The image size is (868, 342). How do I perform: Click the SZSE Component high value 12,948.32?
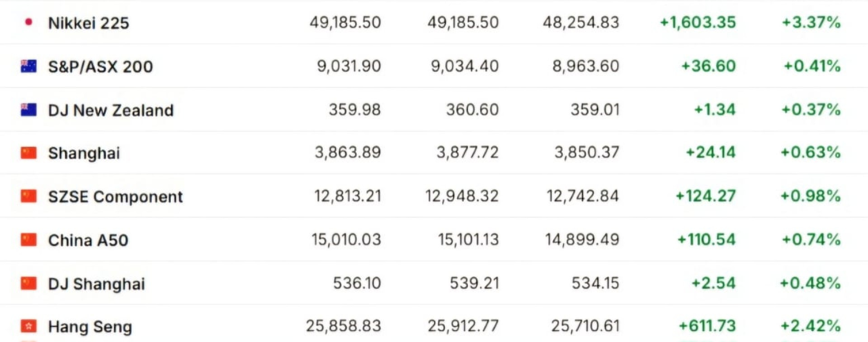tap(462, 196)
